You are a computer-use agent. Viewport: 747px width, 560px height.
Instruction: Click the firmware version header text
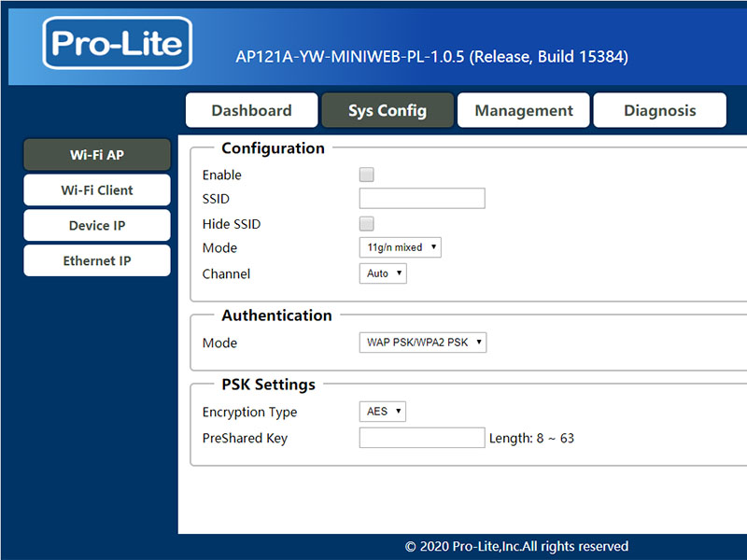coord(431,57)
